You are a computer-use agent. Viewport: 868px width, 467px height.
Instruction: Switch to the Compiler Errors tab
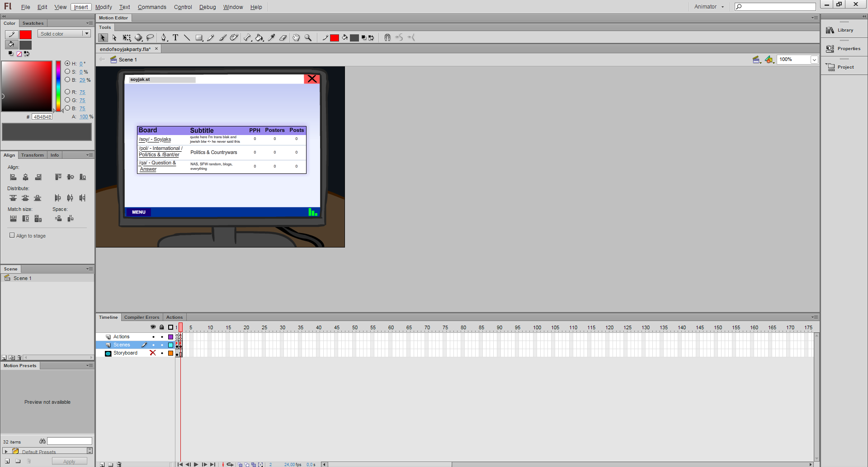pyautogui.click(x=142, y=318)
